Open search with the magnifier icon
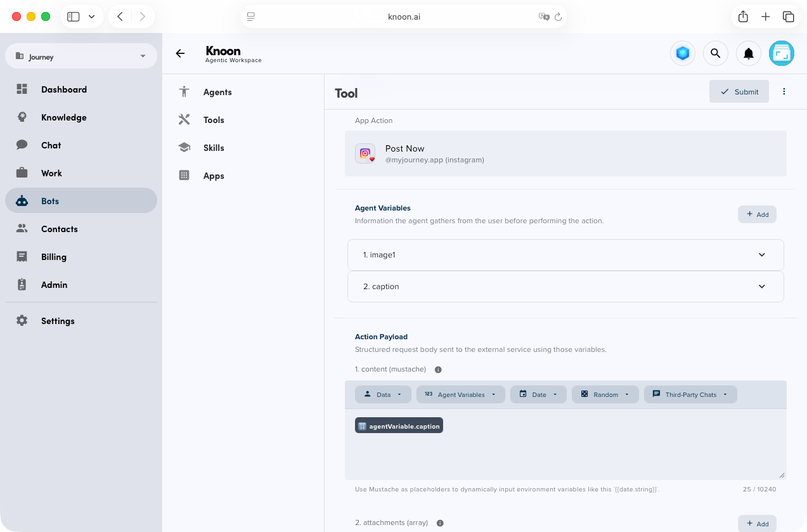 pos(716,53)
